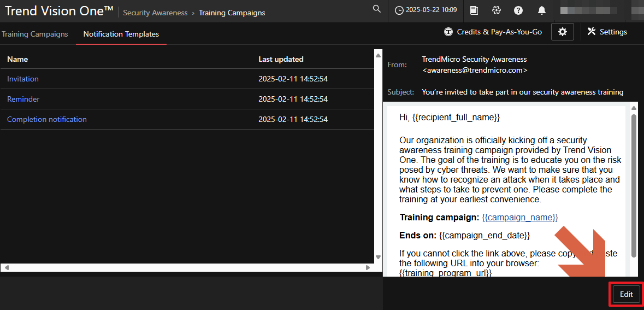Click the {{campaign_name}} link in email preview

[519, 218]
